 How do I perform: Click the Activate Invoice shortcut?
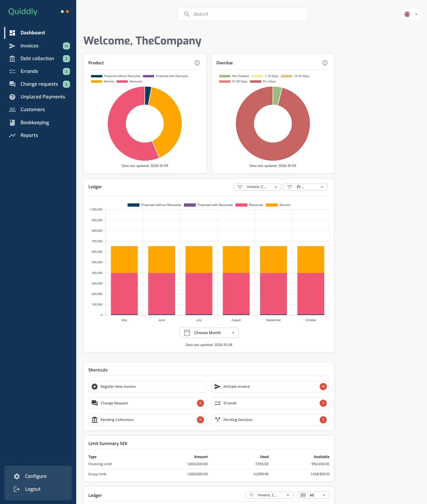pyautogui.click(x=270, y=387)
